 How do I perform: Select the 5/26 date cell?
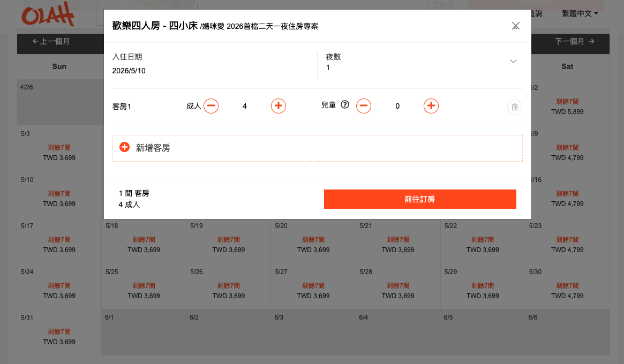pos(229,288)
